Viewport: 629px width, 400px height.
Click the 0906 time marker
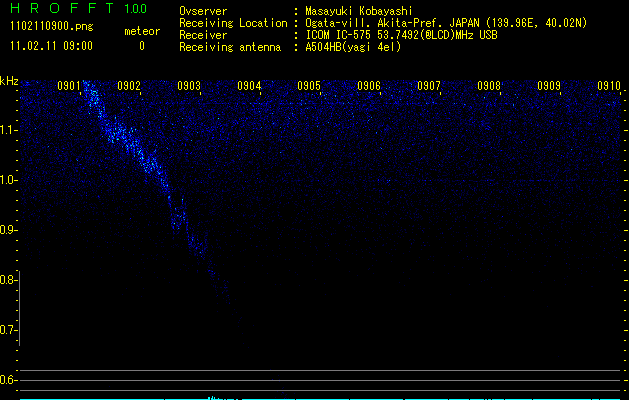pyautogui.click(x=369, y=86)
